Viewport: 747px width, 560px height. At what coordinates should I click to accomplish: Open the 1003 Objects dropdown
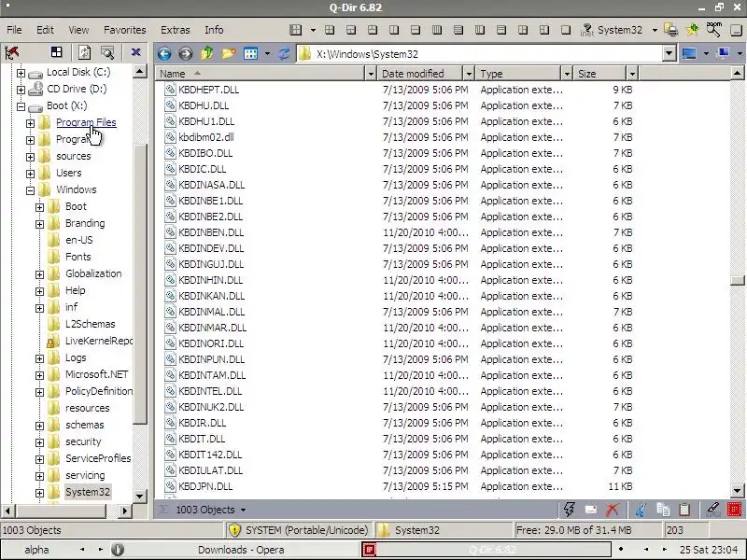click(x=243, y=510)
